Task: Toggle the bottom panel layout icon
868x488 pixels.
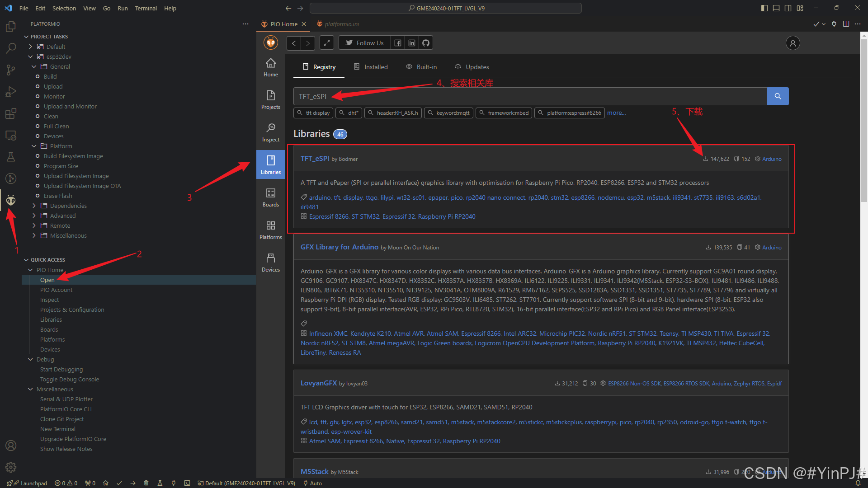Action: tap(776, 8)
